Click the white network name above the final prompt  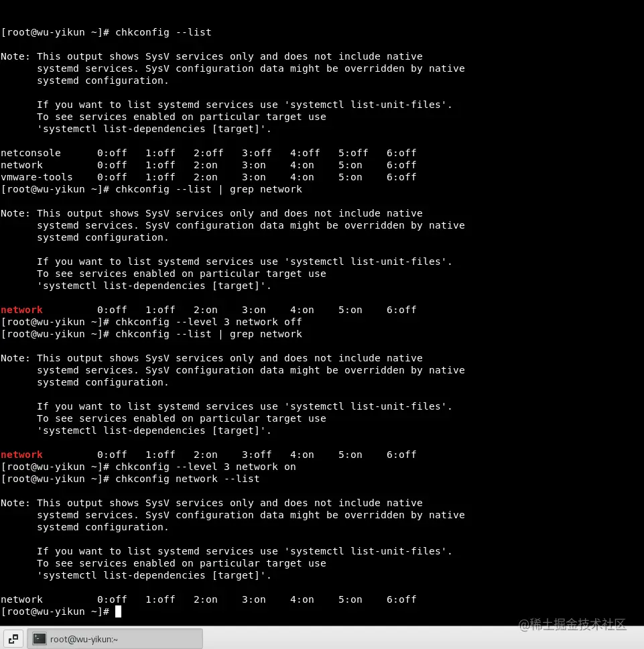pyautogui.click(x=21, y=600)
